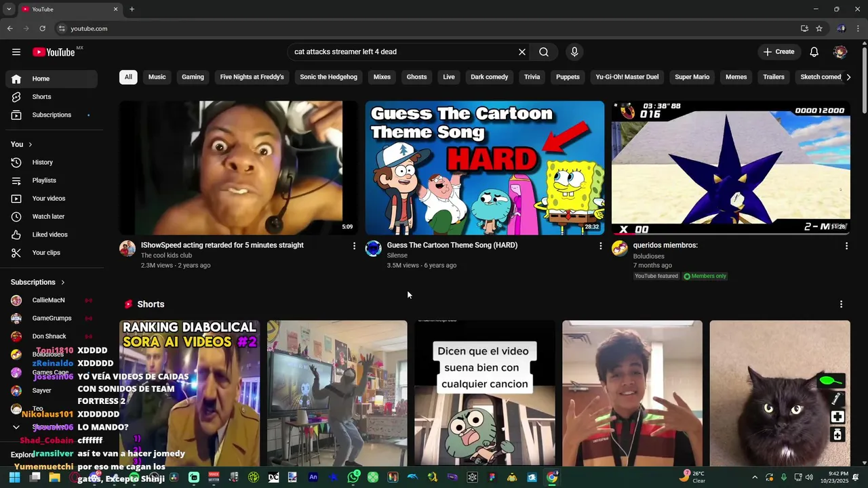Viewport: 868px width, 488px height.
Task: Expand the You section chevron
Action: 30,144
